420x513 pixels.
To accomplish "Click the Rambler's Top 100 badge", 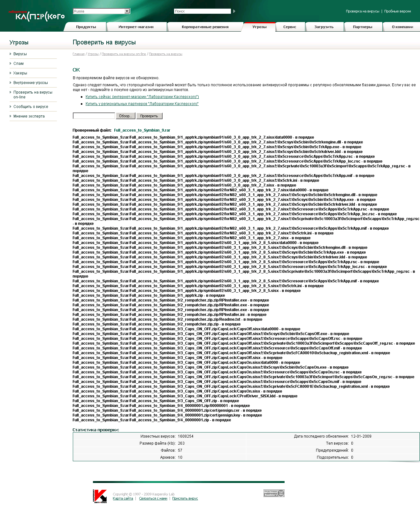I will (274, 493).
